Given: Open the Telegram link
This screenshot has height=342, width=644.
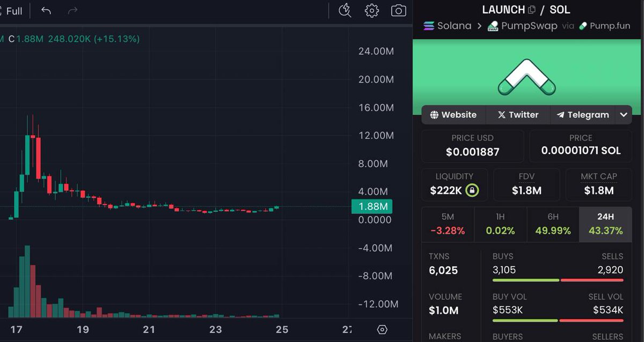Looking at the screenshot, I should pyautogui.click(x=583, y=115).
